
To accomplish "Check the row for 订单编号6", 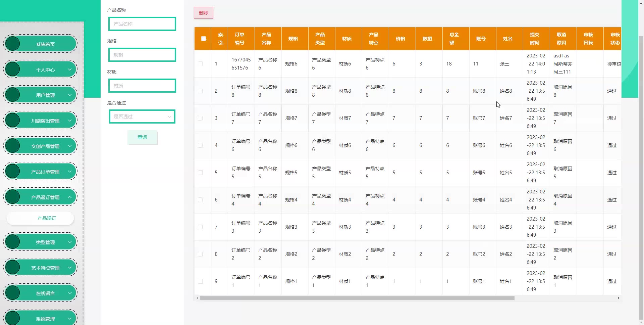I will tap(200, 145).
